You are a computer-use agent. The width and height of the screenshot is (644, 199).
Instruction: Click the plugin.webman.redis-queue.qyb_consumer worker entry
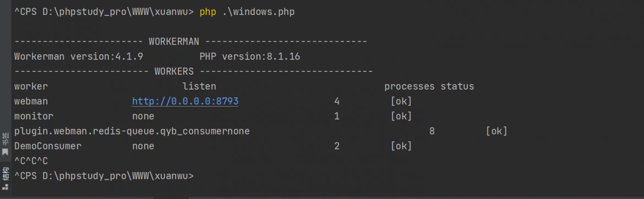(121, 131)
